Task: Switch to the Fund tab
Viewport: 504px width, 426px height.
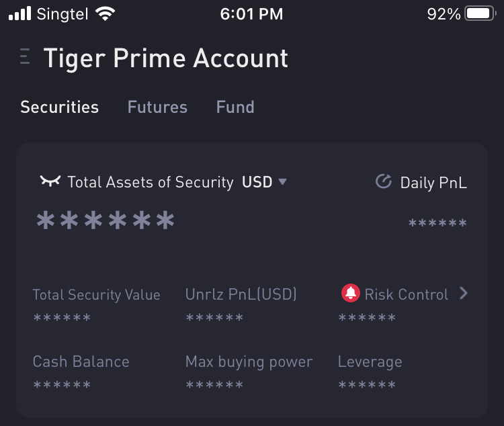Action: coord(235,107)
